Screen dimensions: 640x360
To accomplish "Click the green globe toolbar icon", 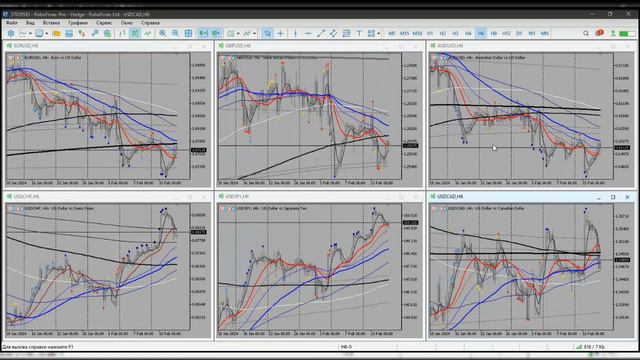I will click(107, 33).
